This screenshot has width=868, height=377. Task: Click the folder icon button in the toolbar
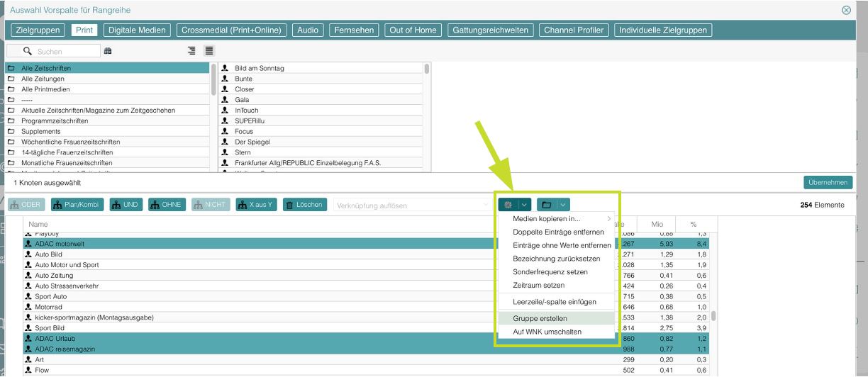[546, 205]
